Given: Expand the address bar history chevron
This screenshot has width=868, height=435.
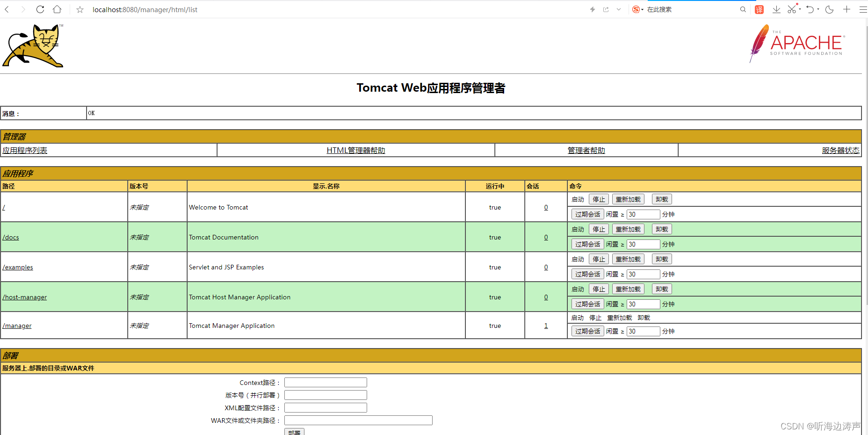Looking at the screenshot, I should click(619, 9).
